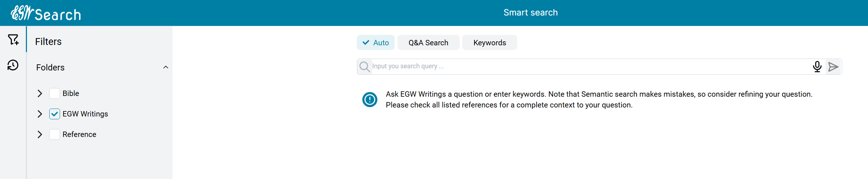The height and width of the screenshot is (179, 868).
Task: Switch to Q&A Search mode
Action: pos(428,42)
